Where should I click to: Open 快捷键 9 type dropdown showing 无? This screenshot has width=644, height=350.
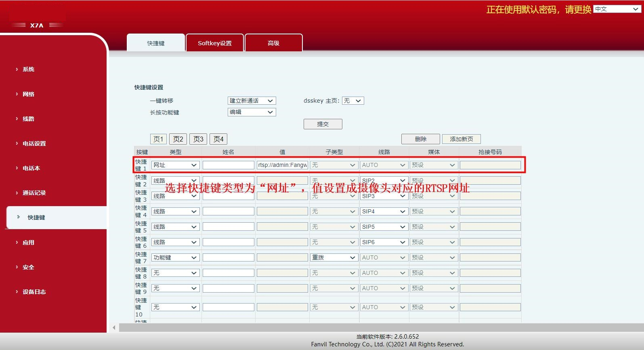[175, 288]
